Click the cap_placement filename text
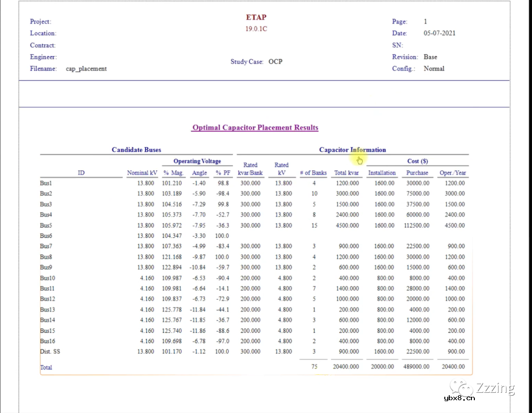 [86, 69]
